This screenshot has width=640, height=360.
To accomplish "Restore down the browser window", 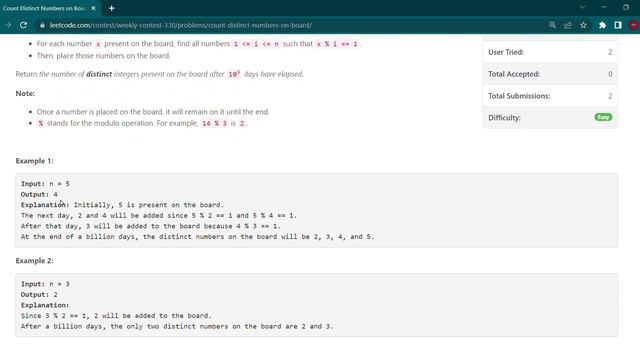I will (x=626, y=7).
